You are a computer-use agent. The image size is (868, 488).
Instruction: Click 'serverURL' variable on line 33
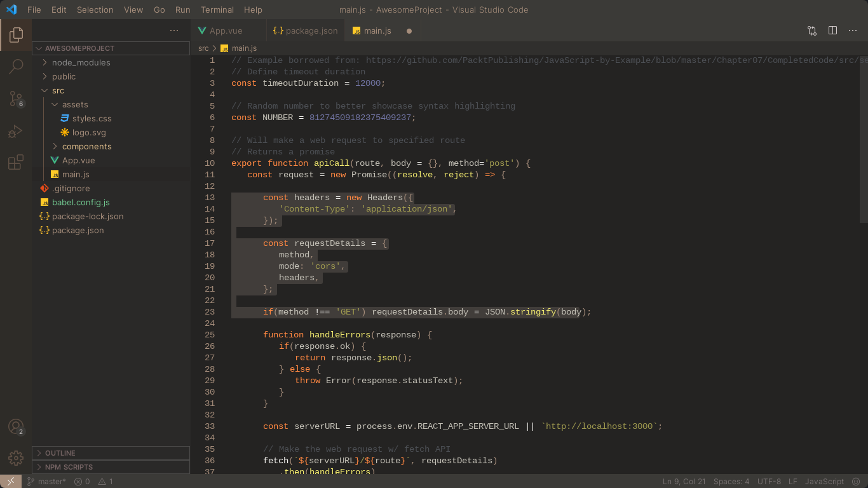coord(318,426)
